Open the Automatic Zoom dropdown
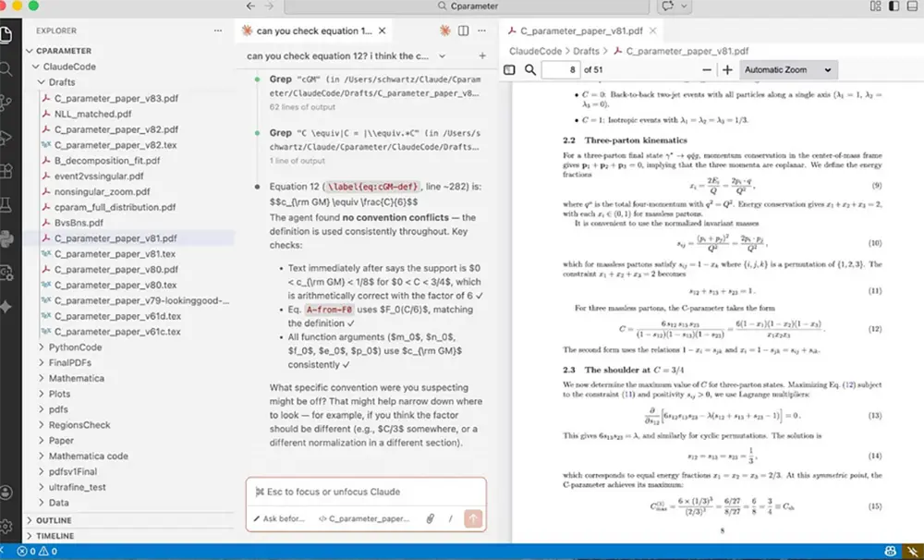This screenshot has height=560, width=924. pyautogui.click(x=788, y=70)
